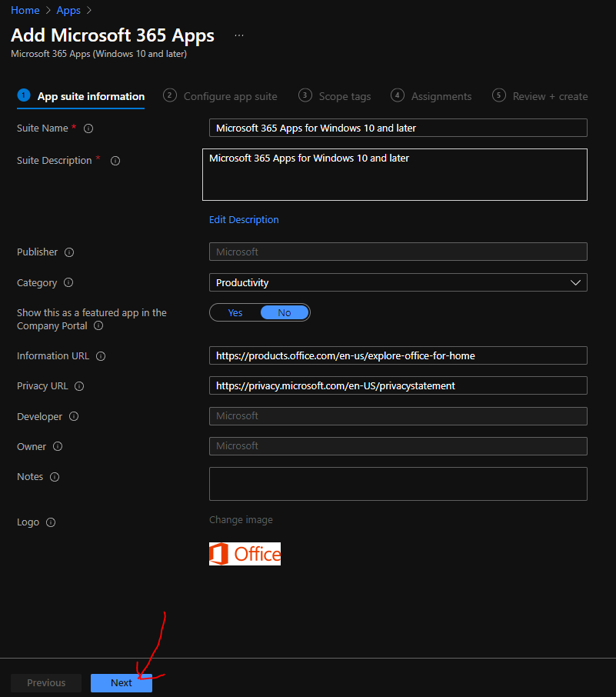Set featured app toggle to Yes
Image resolution: width=616 pixels, height=697 pixels.
[x=235, y=312]
